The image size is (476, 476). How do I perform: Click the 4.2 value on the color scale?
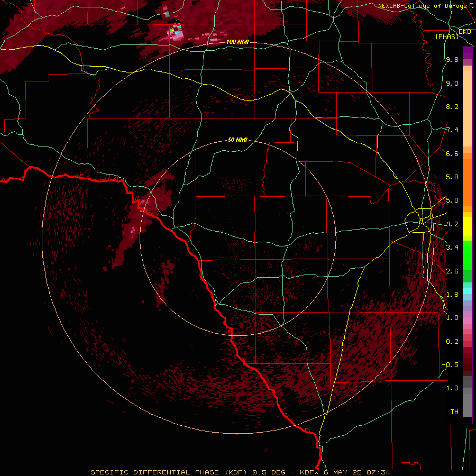452,224
